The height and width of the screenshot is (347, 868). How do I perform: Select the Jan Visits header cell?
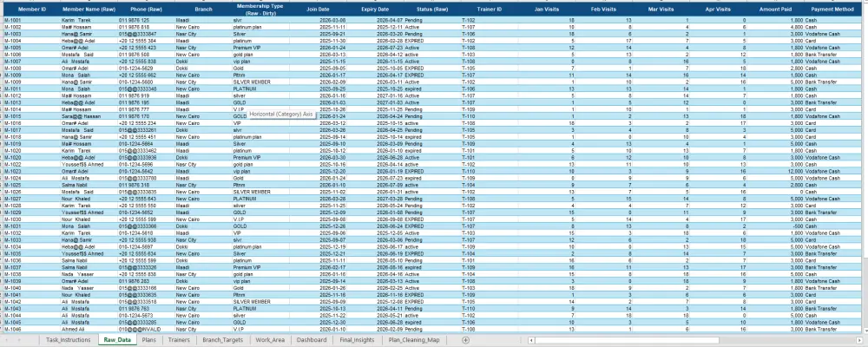(x=546, y=10)
